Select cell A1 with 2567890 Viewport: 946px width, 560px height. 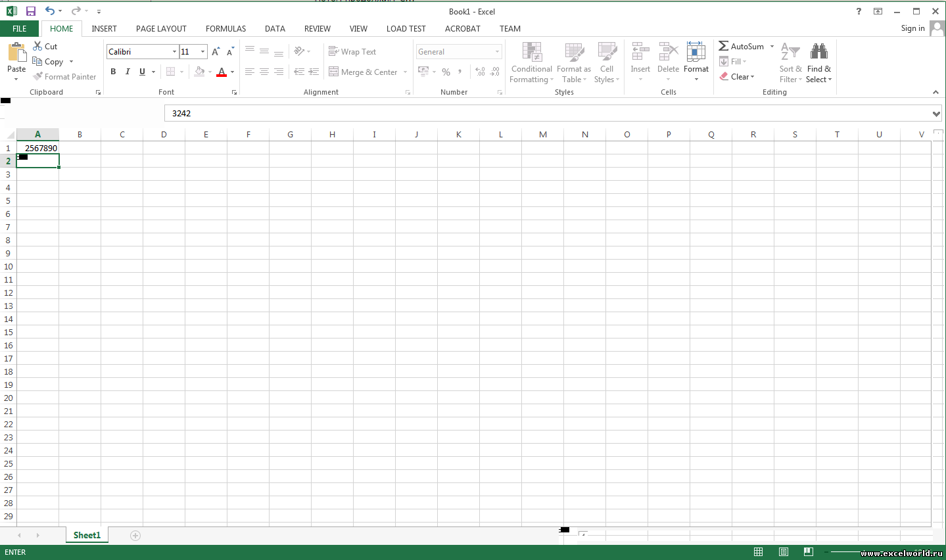coord(37,148)
